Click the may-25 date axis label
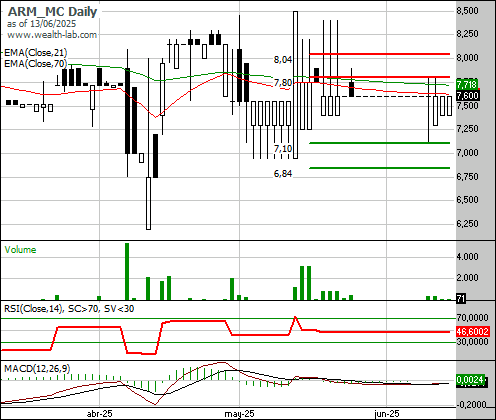The height and width of the screenshot is (420, 496). click(239, 414)
